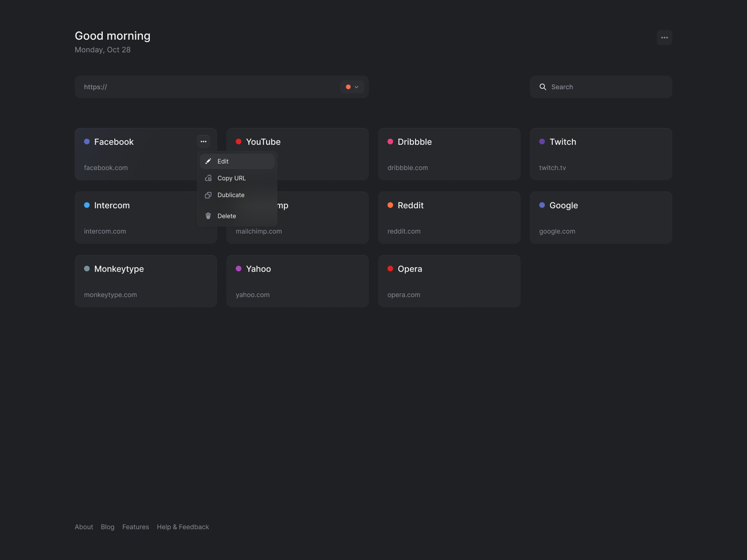Choose Dublicate in the context menu

[231, 195]
